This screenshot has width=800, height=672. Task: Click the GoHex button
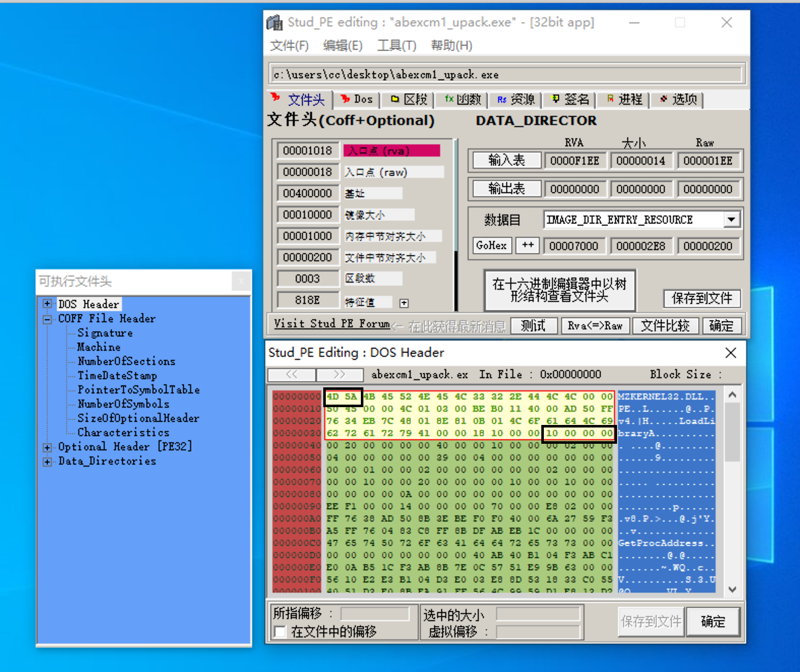(491, 246)
